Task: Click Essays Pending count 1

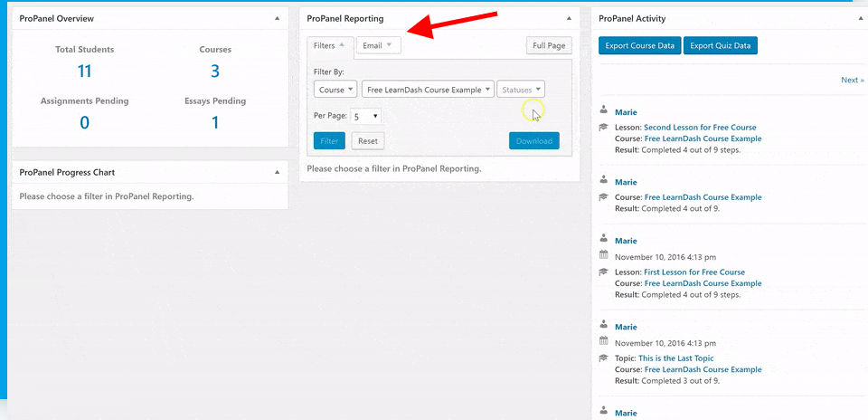Action: pos(215,122)
